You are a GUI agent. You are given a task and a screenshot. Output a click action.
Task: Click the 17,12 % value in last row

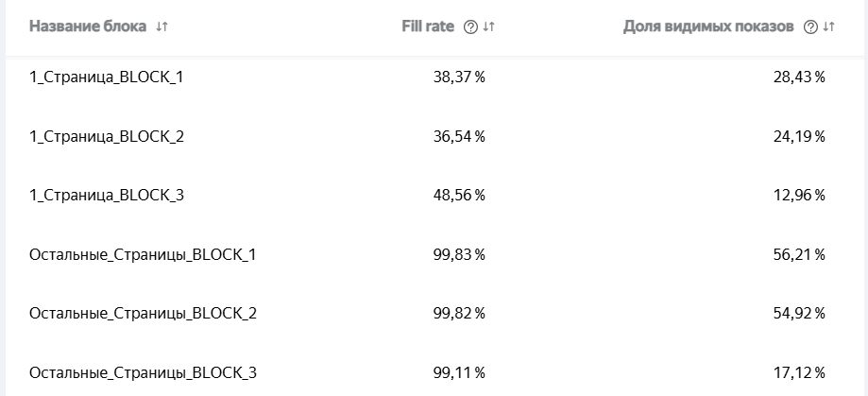click(799, 372)
